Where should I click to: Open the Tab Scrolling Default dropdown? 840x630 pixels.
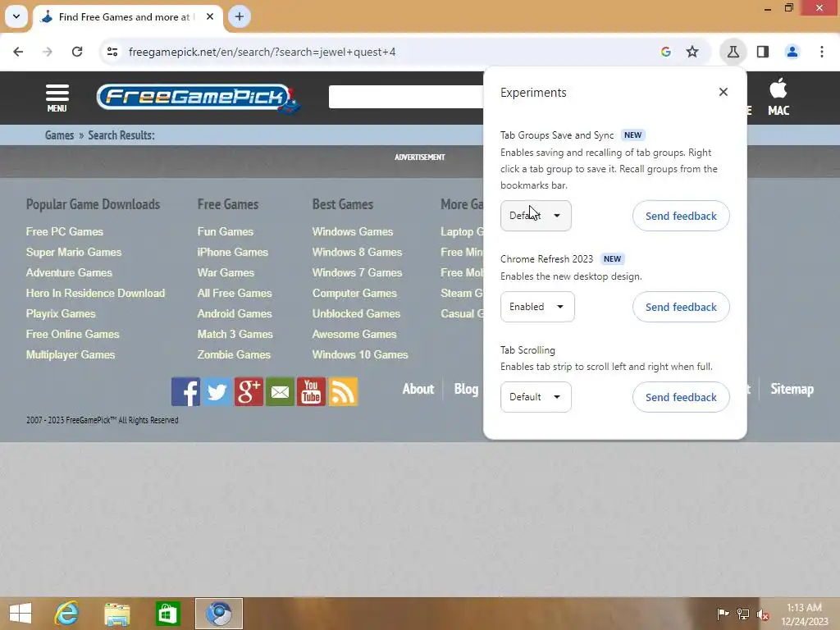tap(536, 397)
